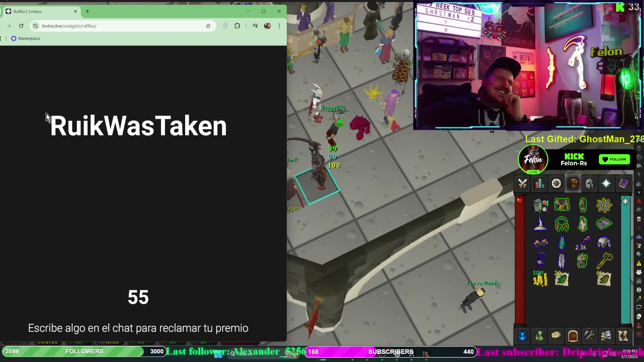The height and width of the screenshot is (362, 644).
Task: Open the signpost Account Management tab
Action: (556, 336)
